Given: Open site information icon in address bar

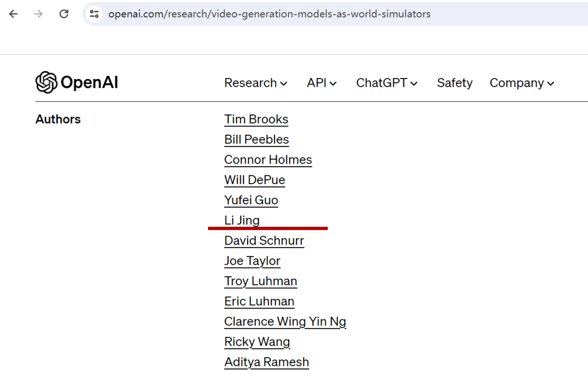Looking at the screenshot, I should [x=94, y=14].
